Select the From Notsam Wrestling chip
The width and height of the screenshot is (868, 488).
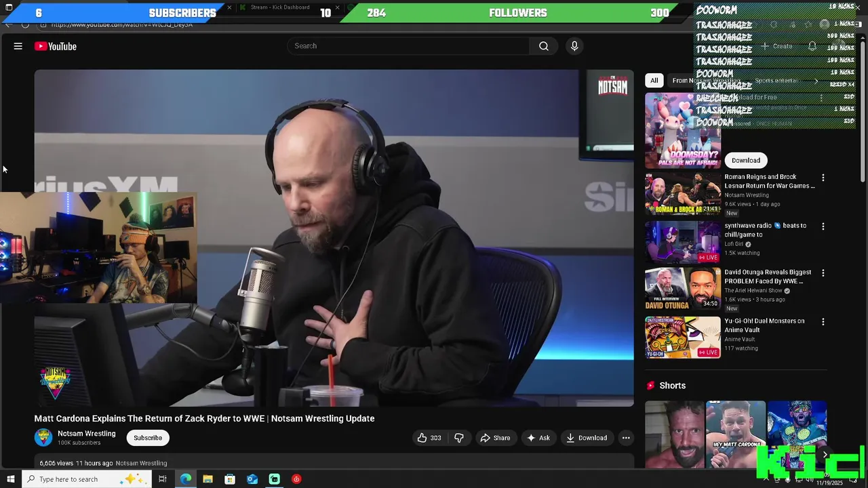pyautogui.click(x=705, y=80)
